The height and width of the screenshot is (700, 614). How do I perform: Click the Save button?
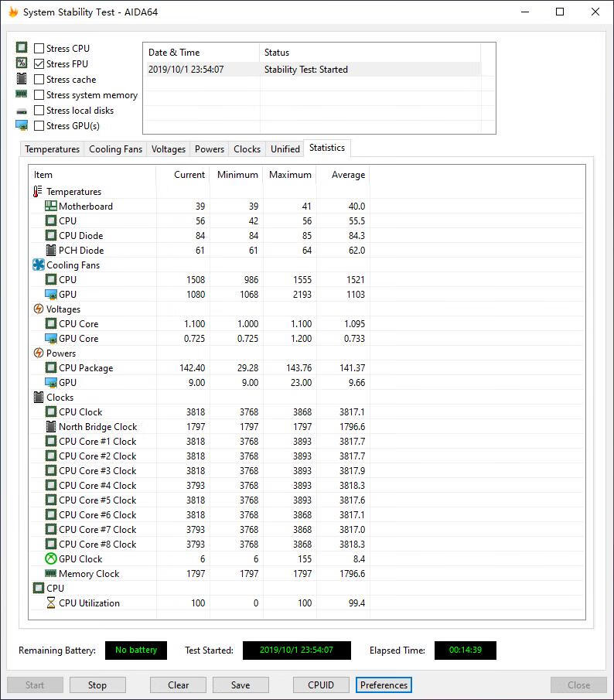pos(240,685)
